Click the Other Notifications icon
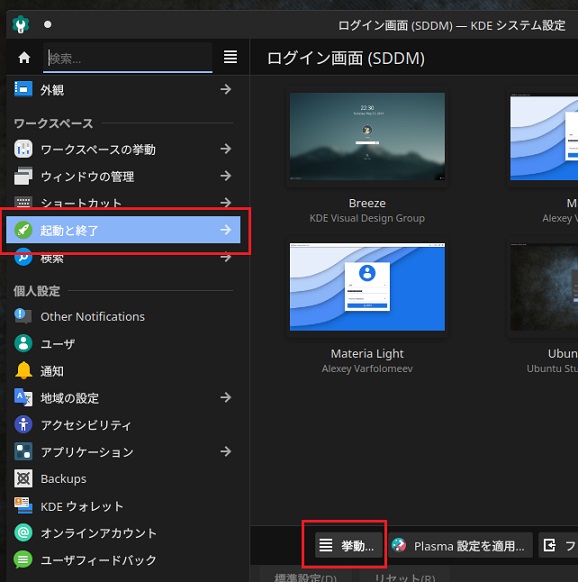This screenshot has width=578, height=582. tap(23, 316)
